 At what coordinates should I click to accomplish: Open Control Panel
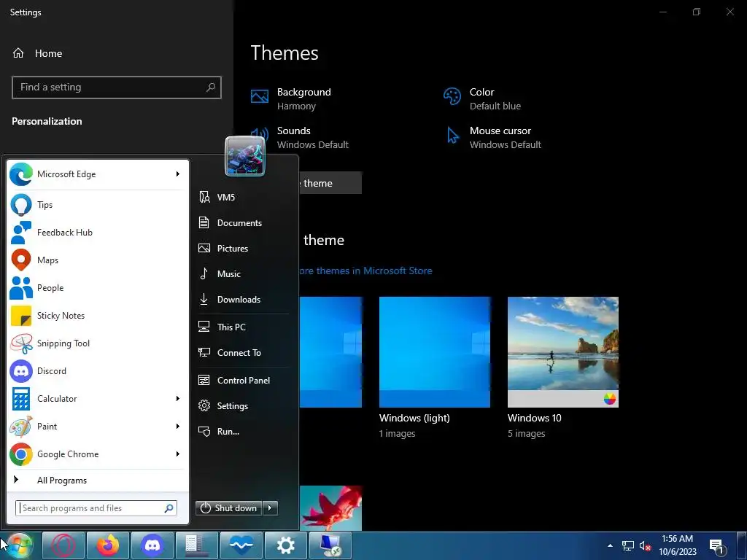(x=242, y=381)
